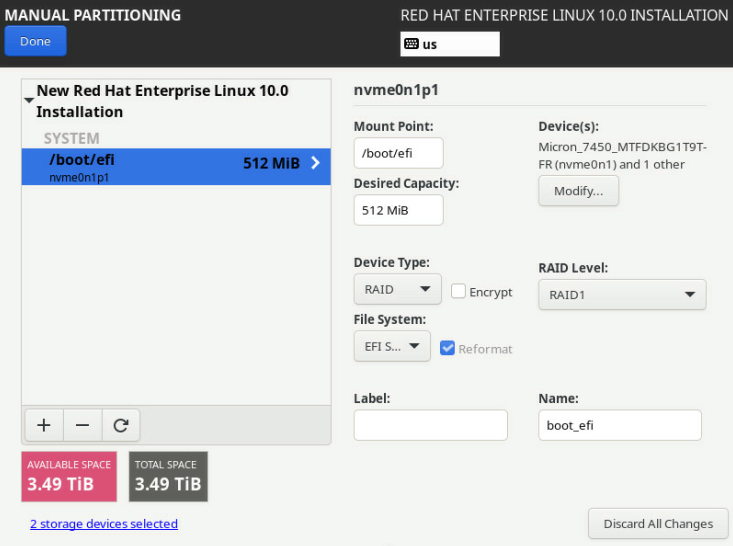Click the add mount point plus icon
Screen dimensions: 733x546
pyautogui.click(x=44, y=425)
